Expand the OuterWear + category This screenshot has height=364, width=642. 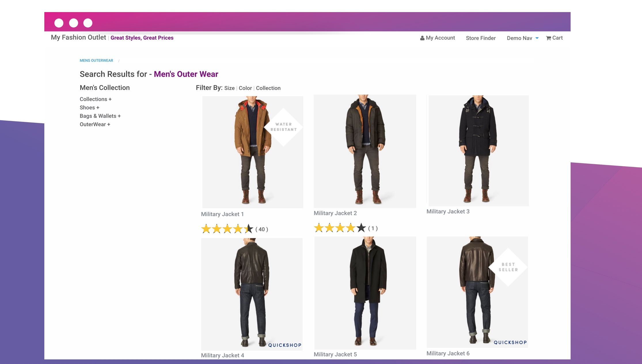tap(95, 124)
